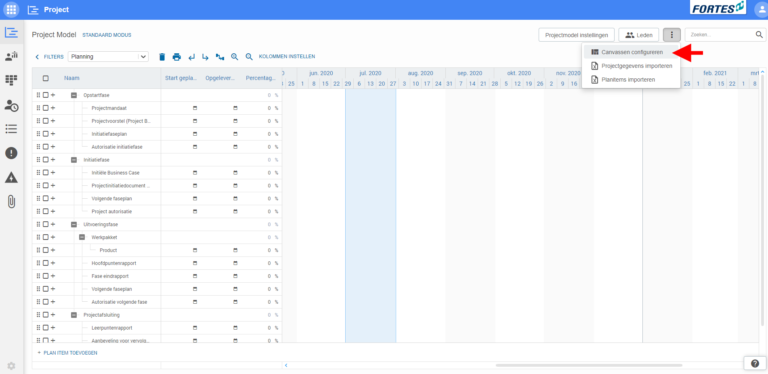Open the risks warning-triangle sidebar icon

click(11, 177)
